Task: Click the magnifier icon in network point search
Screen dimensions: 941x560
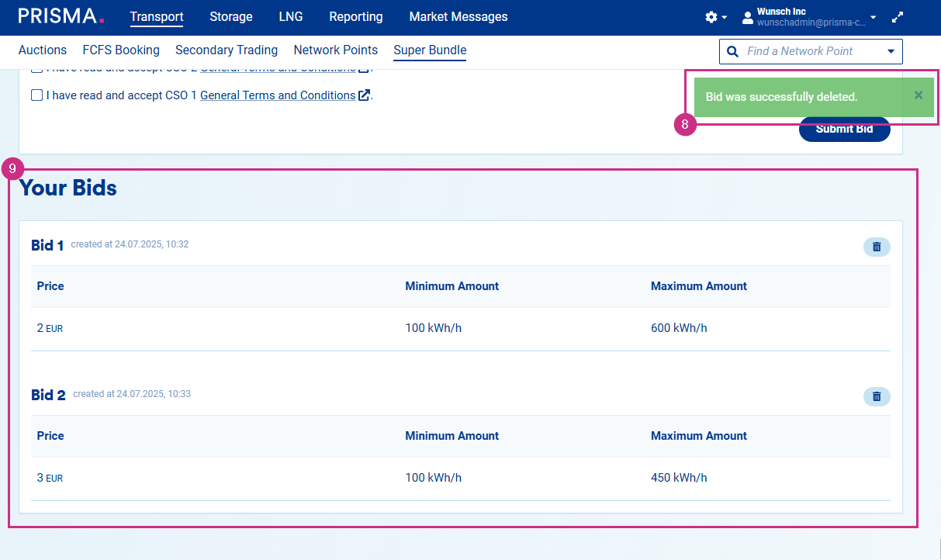Action: (x=732, y=51)
